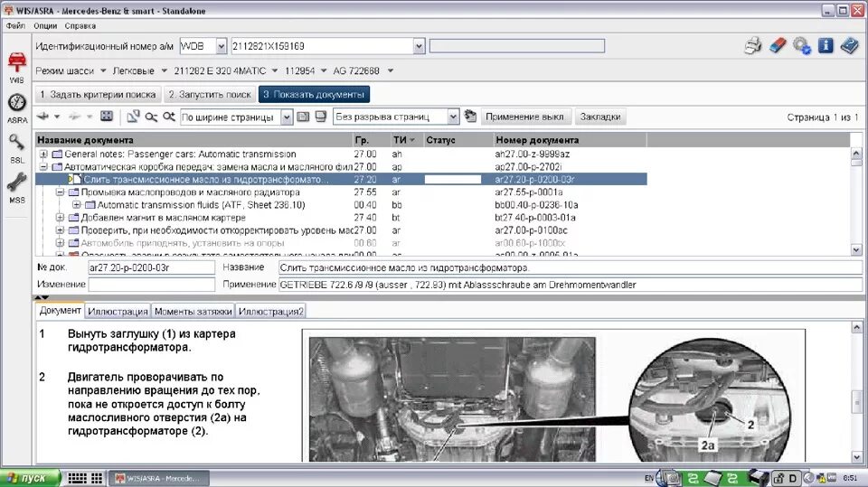Switch to the Иллюстрация2 tab
This screenshot has height=487, width=868.
pyautogui.click(x=270, y=312)
